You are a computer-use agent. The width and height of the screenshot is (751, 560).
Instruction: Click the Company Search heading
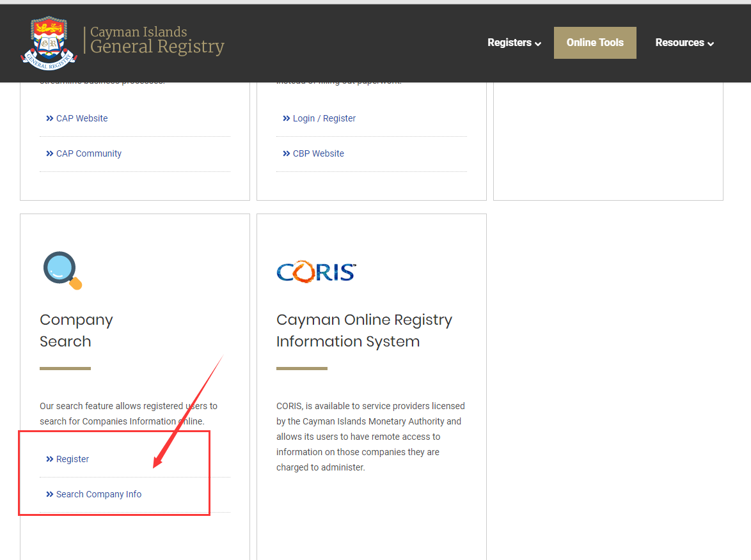(x=76, y=331)
